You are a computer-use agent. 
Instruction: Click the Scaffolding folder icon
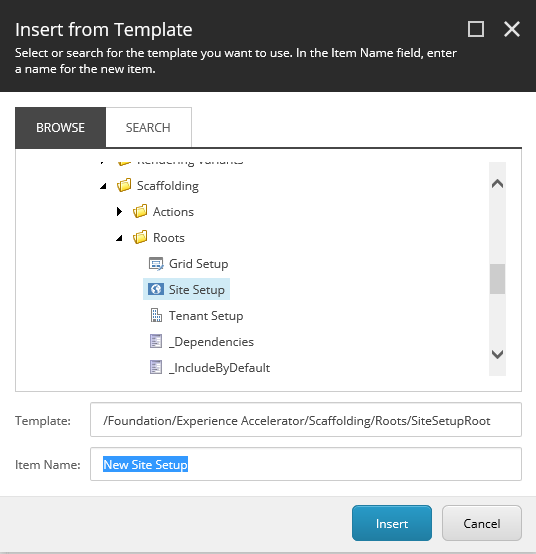click(124, 185)
